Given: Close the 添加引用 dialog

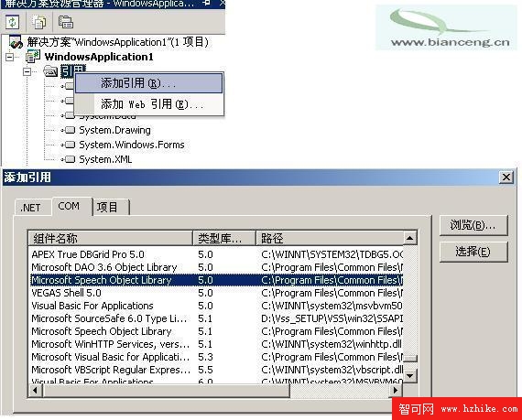Looking at the screenshot, I should pos(506,177).
